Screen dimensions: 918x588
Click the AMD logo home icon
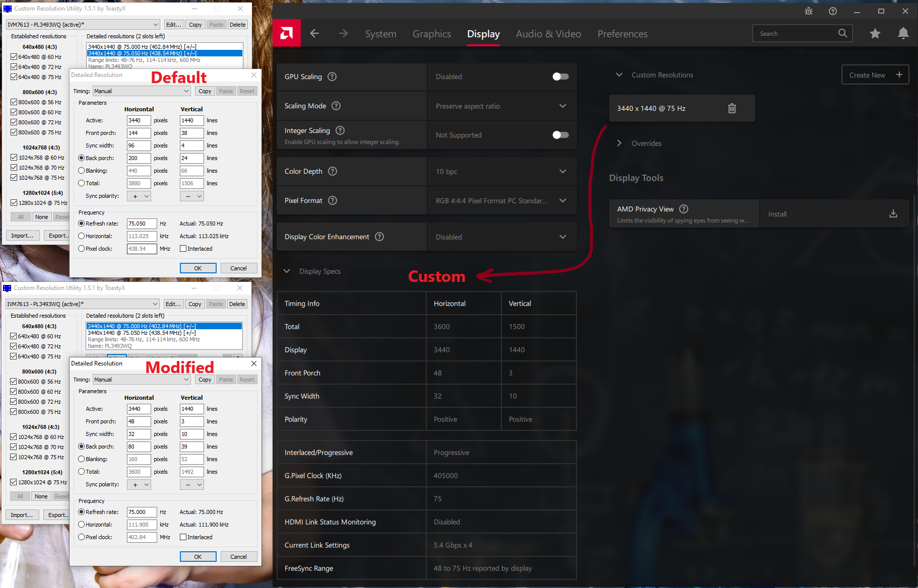287,33
